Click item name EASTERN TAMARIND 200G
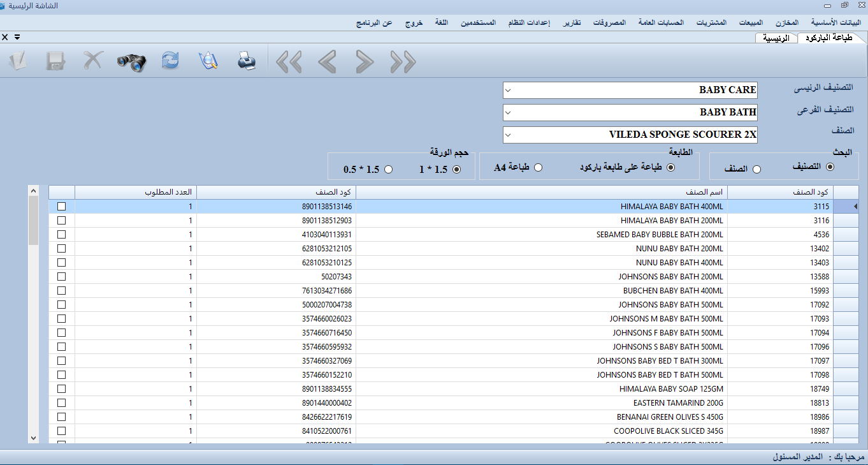Screen dimensions: 868x465 pos(542,402)
